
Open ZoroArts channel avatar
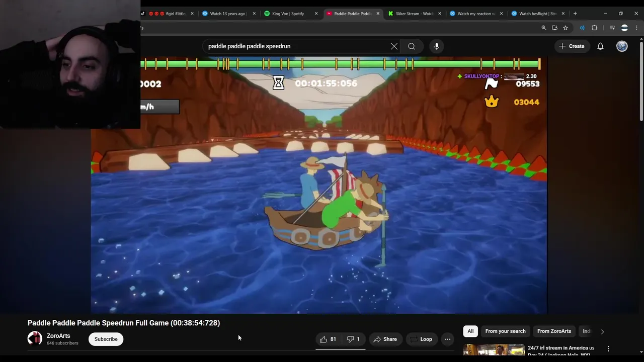[x=35, y=339]
